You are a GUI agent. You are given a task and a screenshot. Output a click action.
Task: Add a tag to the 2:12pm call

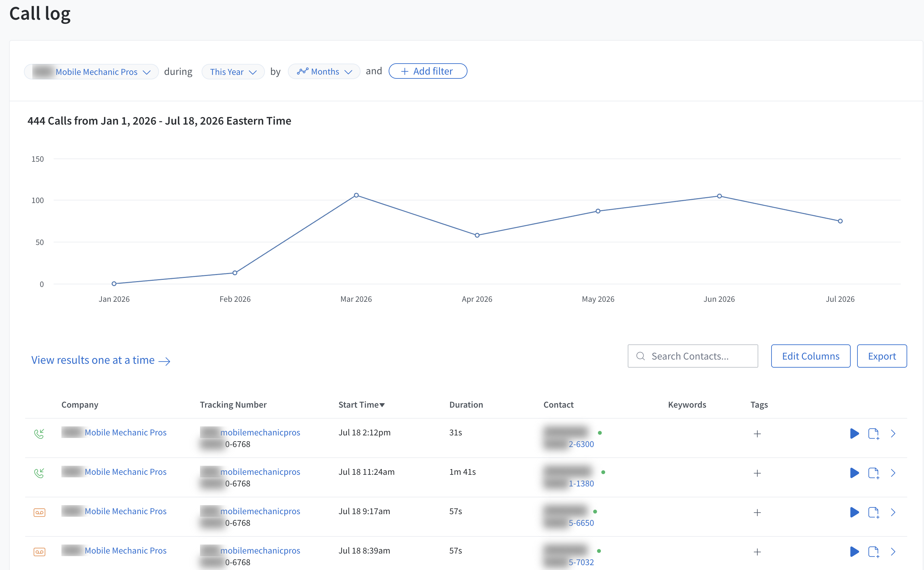tap(757, 434)
